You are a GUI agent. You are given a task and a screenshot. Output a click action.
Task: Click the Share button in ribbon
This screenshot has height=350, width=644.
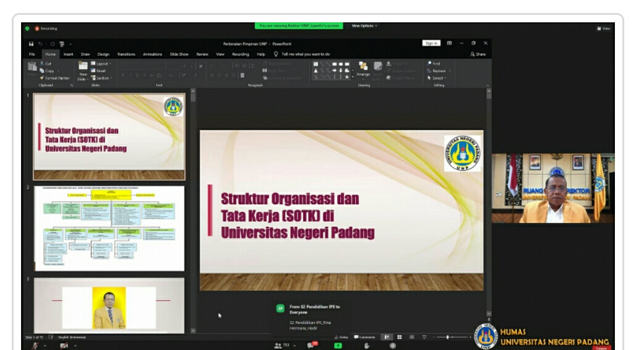[x=478, y=54]
